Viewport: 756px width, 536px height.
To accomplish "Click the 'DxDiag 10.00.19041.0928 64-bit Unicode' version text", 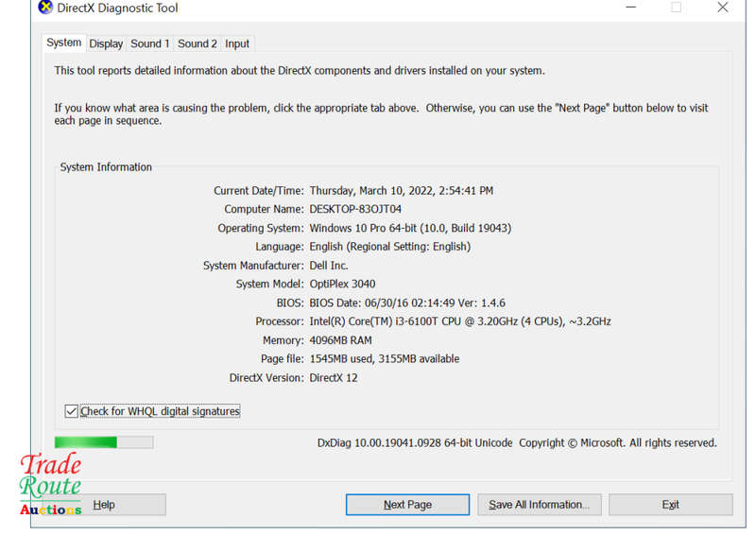I will (415, 443).
